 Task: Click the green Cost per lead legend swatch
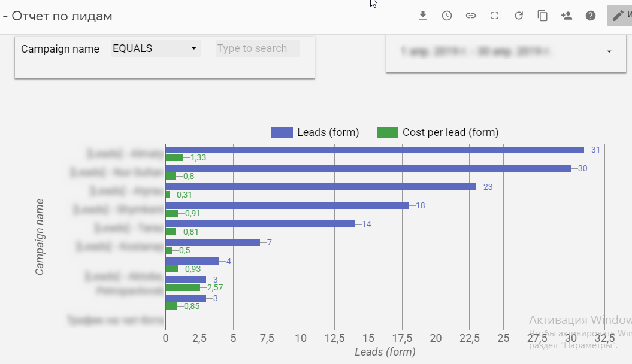pyautogui.click(x=387, y=132)
